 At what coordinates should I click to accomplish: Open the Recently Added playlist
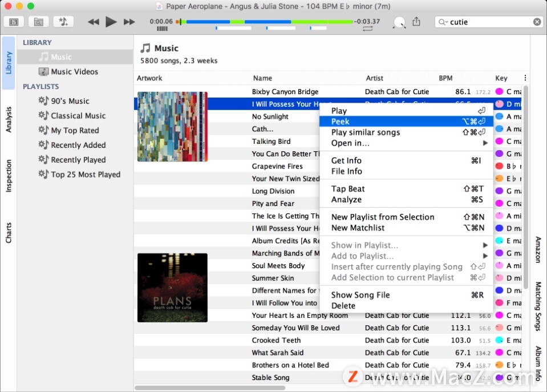coord(75,145)
